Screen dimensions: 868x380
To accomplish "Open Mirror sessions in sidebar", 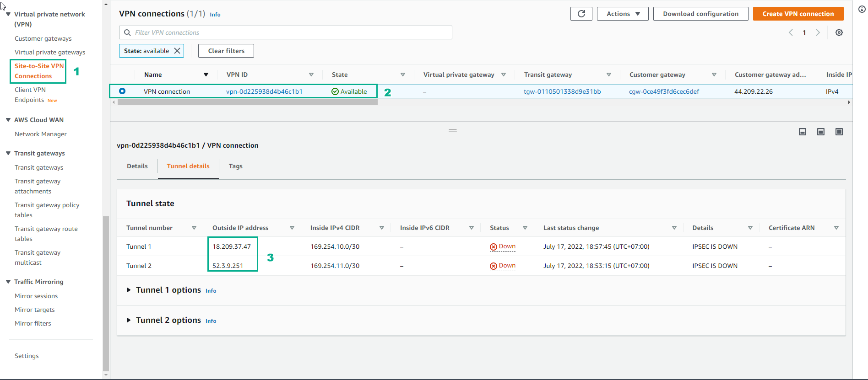I will click(x=36, y=296).
